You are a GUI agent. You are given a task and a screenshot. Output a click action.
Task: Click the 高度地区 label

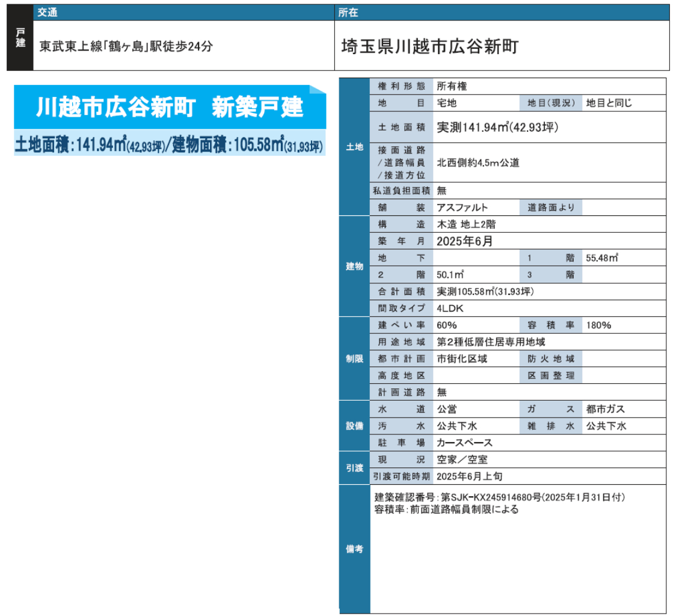click(401, 376)
